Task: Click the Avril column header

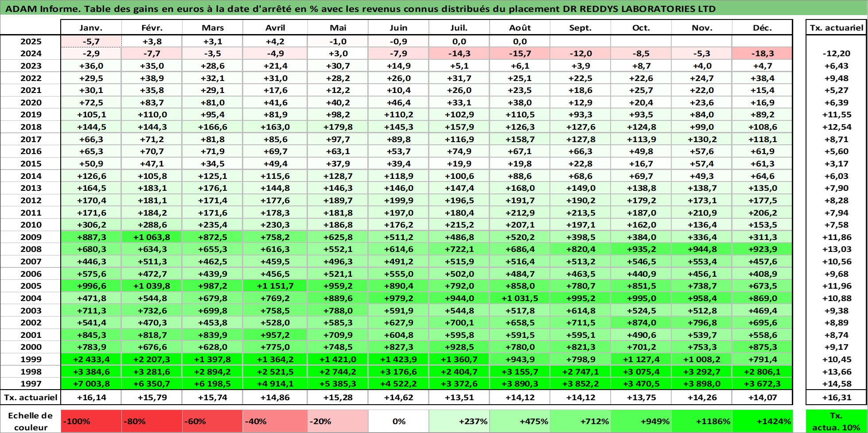Action: tap(275, 27)
